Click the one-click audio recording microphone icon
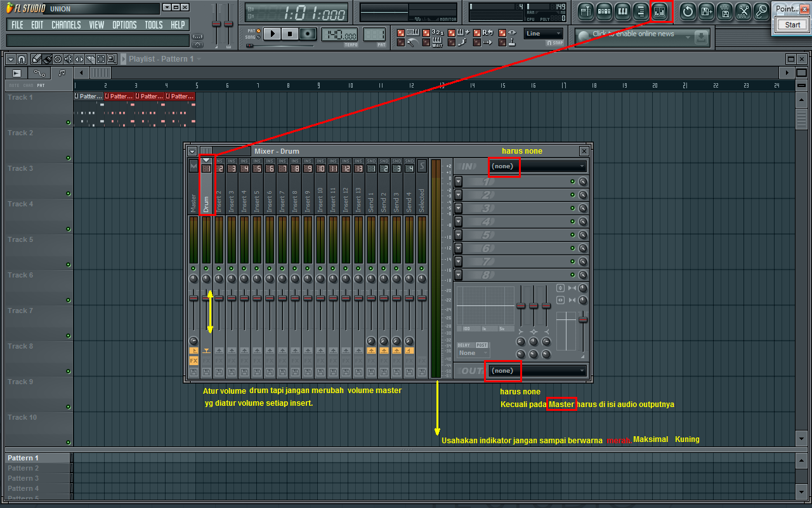The image size is (812, 508). point(761,11)
